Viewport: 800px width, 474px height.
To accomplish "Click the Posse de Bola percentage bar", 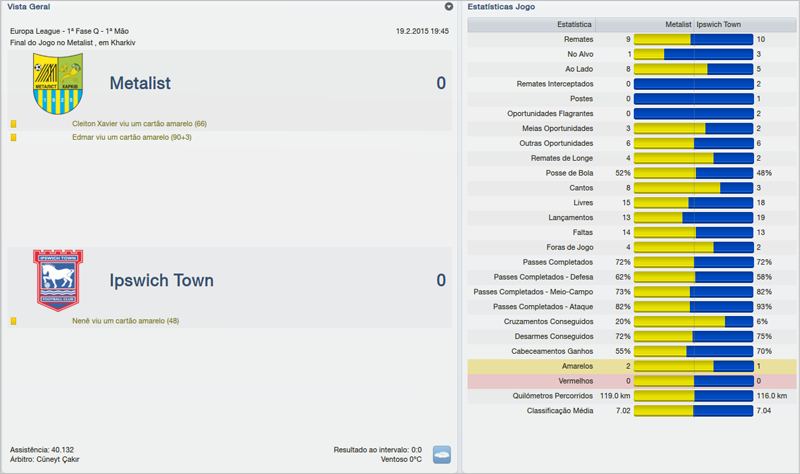I will point(693,173).
